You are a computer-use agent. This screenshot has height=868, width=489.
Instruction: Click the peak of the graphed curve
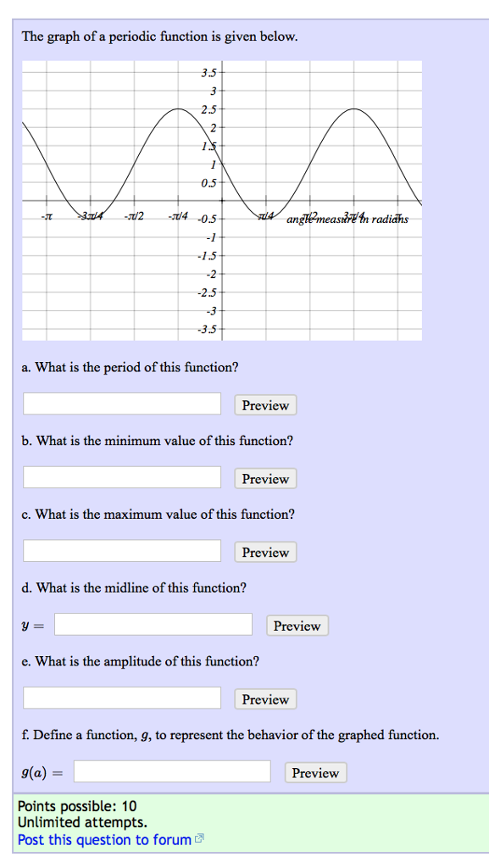(177, 110)
